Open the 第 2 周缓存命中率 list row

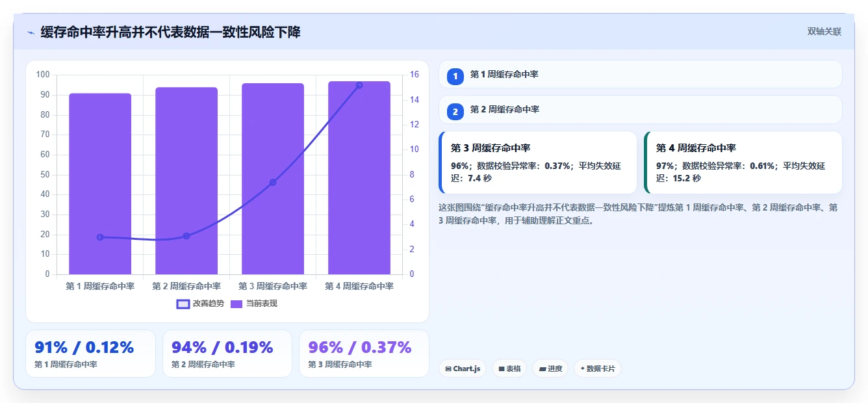[641, 110]
